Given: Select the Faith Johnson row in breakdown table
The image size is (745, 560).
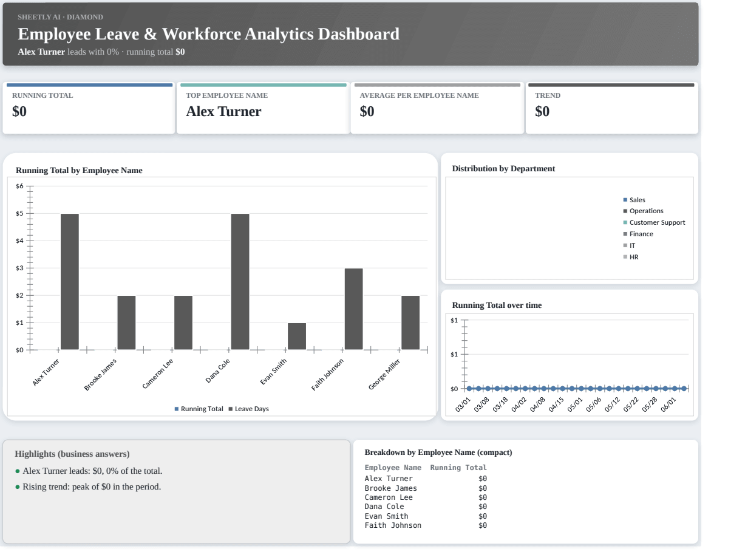Looking at the screenshot, I should coord(426,525).
